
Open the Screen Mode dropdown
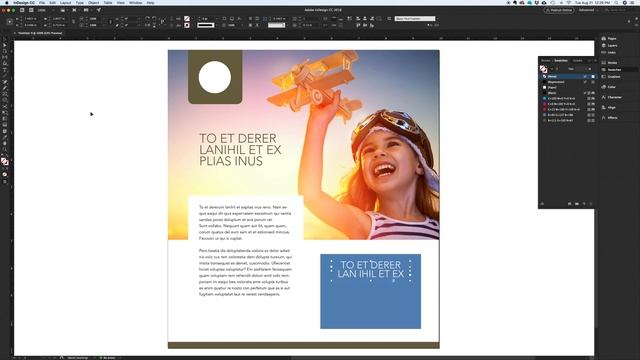tap(75, 10)
